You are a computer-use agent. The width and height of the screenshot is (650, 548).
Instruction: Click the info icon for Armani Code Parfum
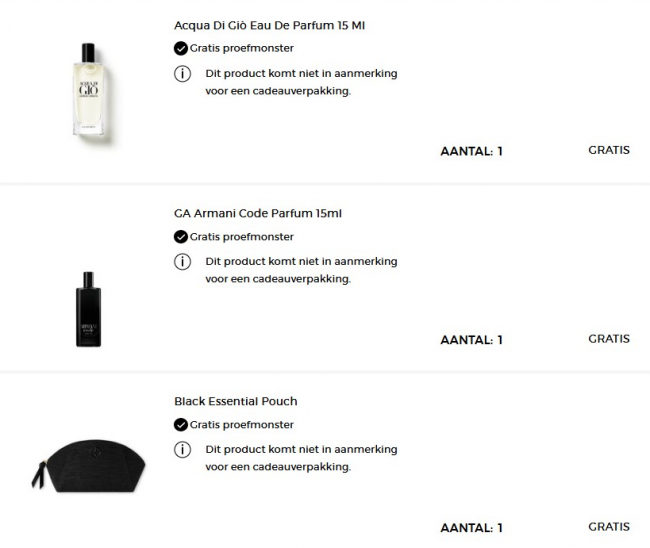182,261
